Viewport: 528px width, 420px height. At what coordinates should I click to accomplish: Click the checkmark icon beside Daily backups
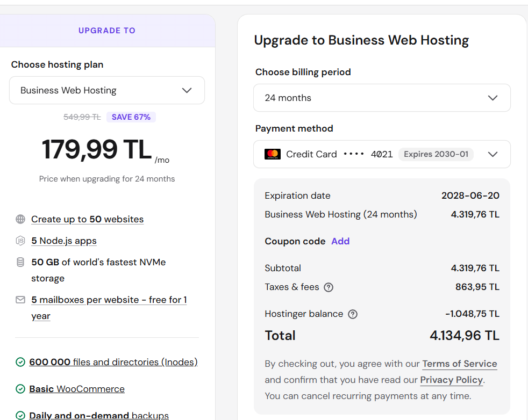(20, 416)
